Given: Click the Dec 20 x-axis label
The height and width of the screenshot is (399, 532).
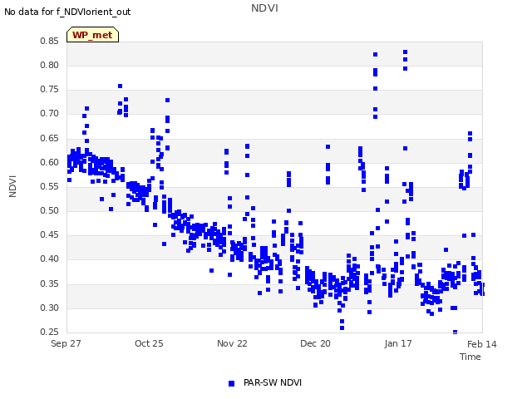Looking at the screenshot, I should click(x=315, y=343).
